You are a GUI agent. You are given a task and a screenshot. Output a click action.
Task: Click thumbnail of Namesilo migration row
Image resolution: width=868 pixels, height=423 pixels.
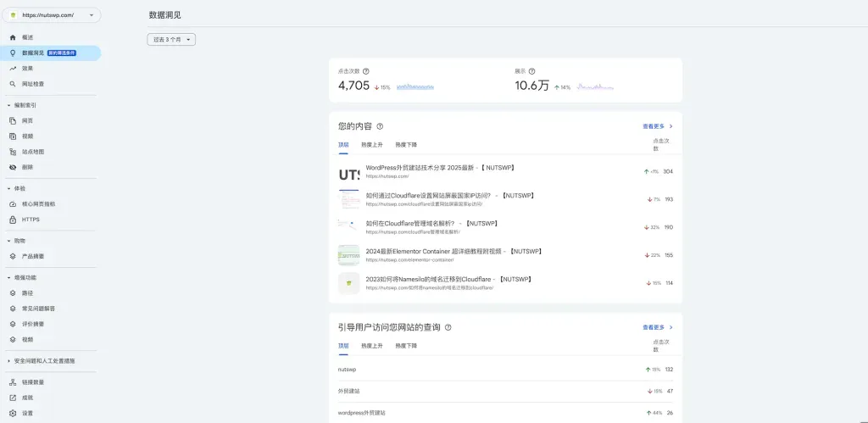(x=348, y=283)
